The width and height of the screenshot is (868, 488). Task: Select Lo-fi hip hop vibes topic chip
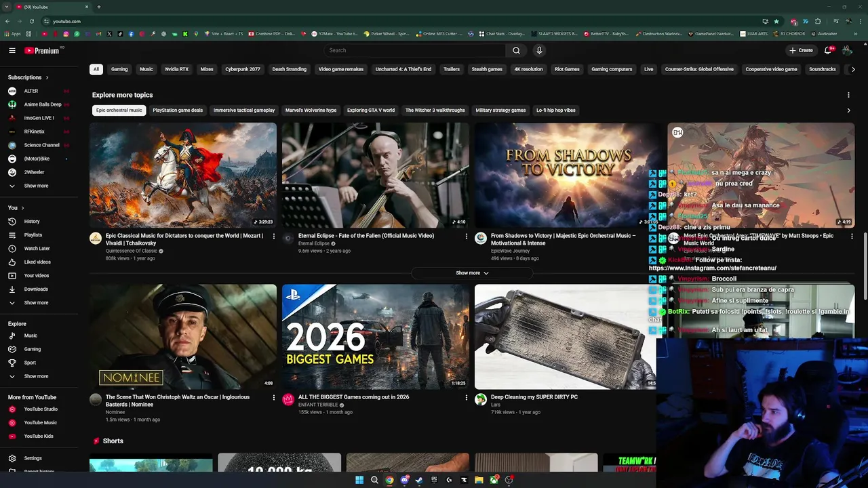point(556,110)
